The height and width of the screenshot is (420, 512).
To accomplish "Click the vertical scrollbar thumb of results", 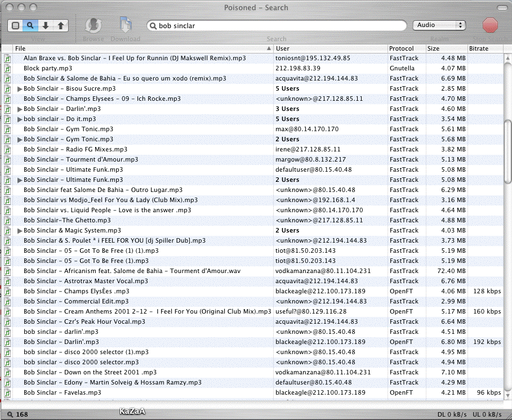I will (x=507, y=152).
